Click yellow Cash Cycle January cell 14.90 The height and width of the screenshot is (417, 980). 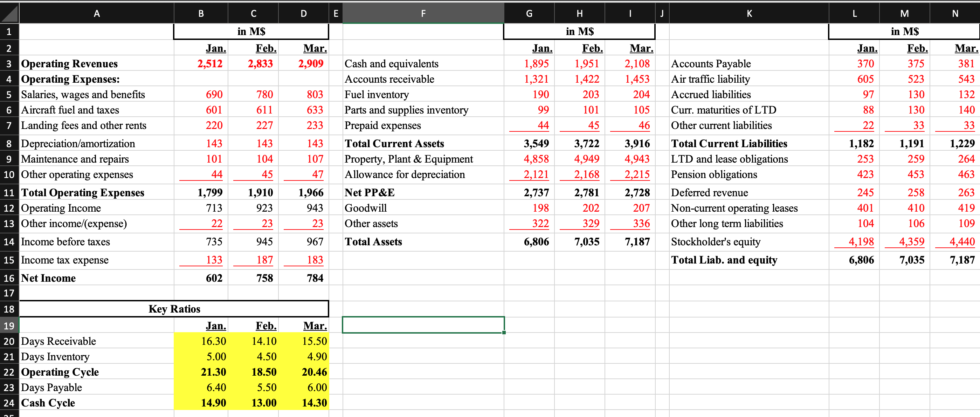pyautogui.click(x=213, y=403)
